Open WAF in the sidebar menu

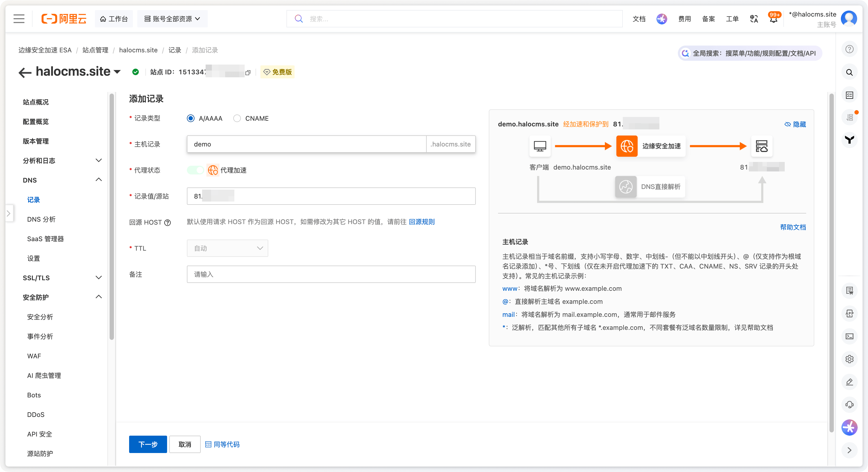pos(34,356)
